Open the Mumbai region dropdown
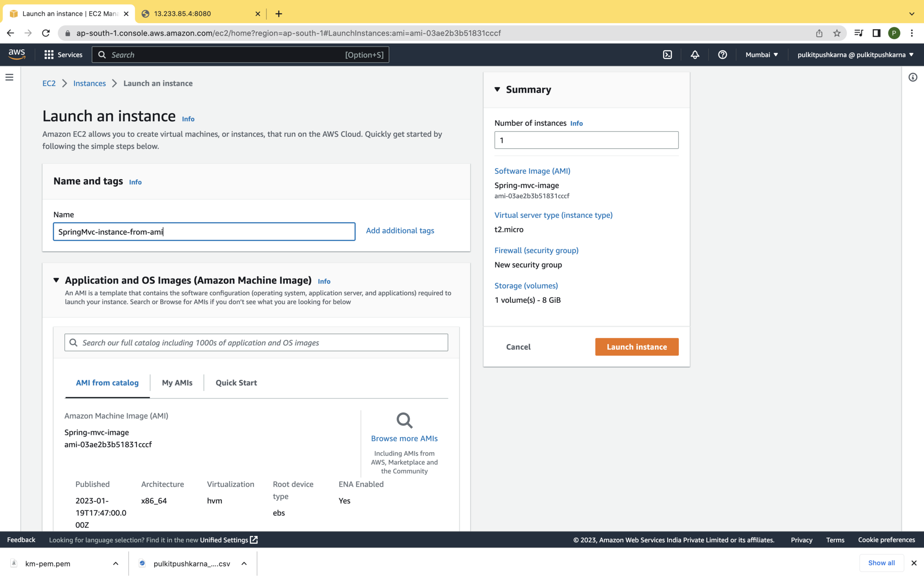 (762, 54)
